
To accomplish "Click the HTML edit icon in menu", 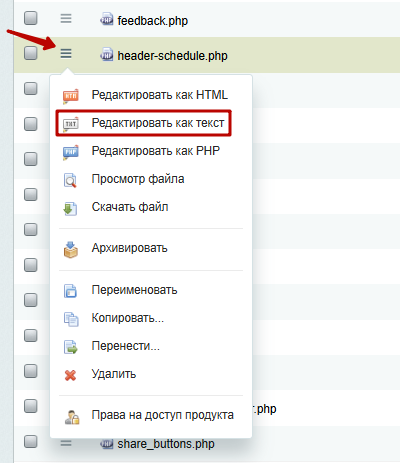I will pos(70,96).
